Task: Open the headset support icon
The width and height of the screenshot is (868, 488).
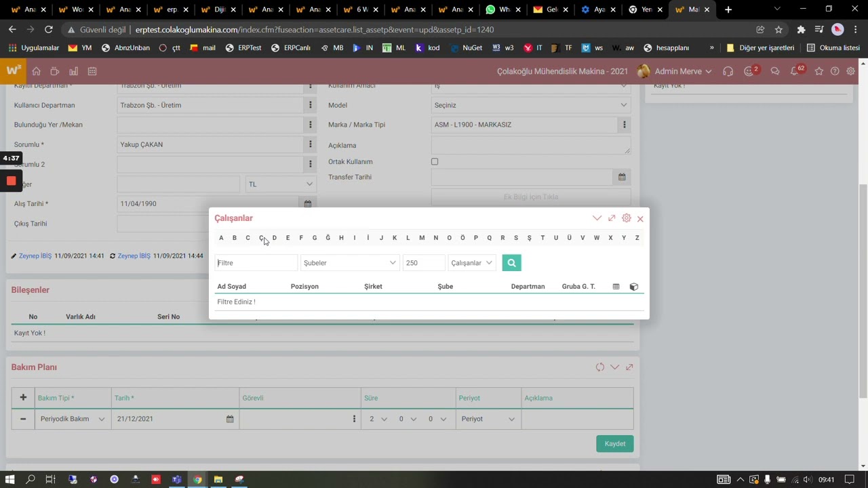Action: [728, 71]
